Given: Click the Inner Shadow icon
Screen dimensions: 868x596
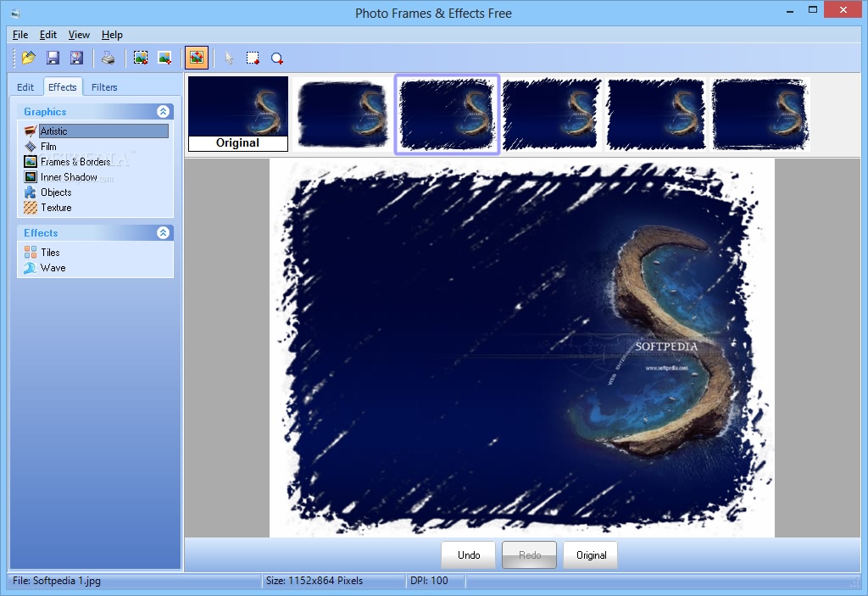Looking at the screenshot, I should (31, 176).
